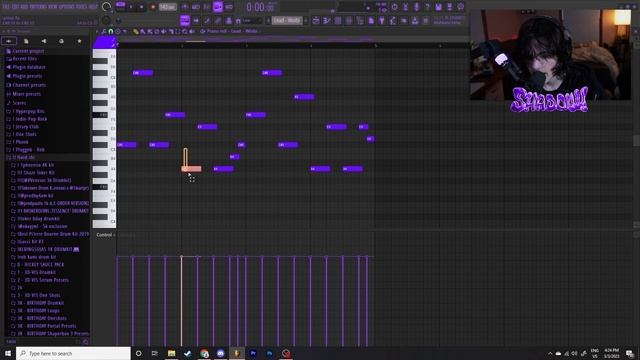Screen dimensions: 640x360
Task: Click the browser starred favorites tab icon
Action: click(79, 41)
